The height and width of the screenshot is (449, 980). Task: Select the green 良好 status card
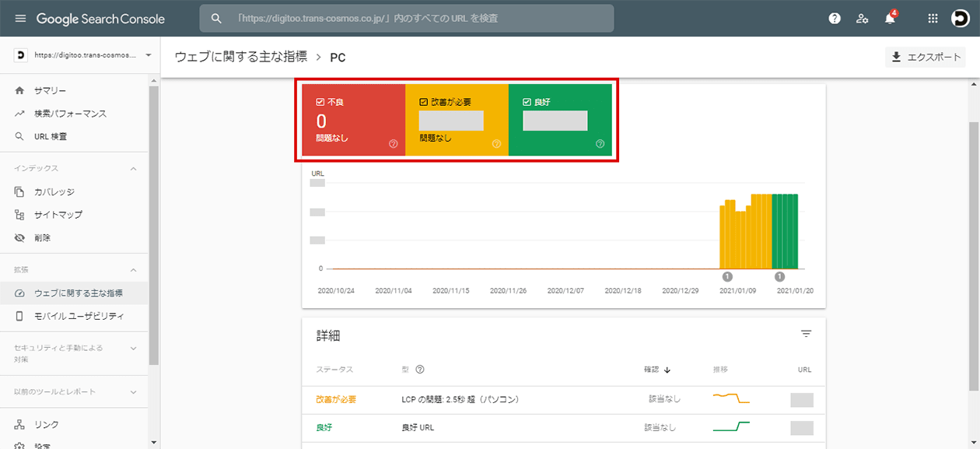click(x=560, y=120)
